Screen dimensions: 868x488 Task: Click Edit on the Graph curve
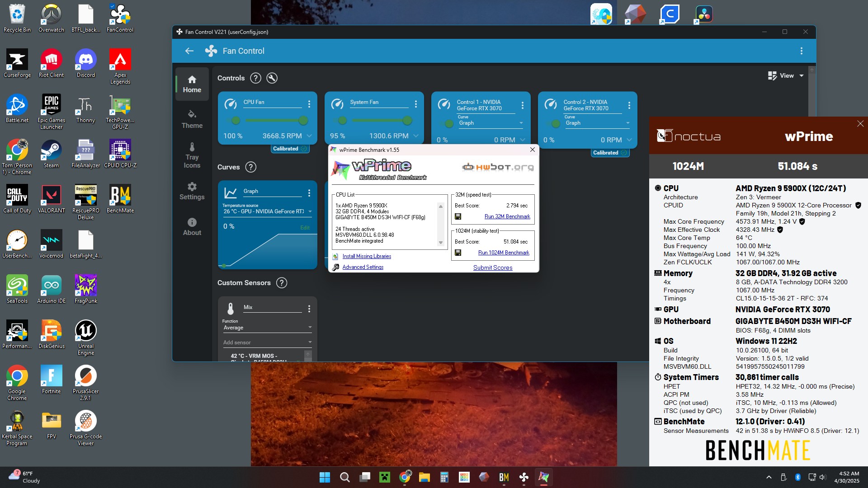tap(305, 228)
